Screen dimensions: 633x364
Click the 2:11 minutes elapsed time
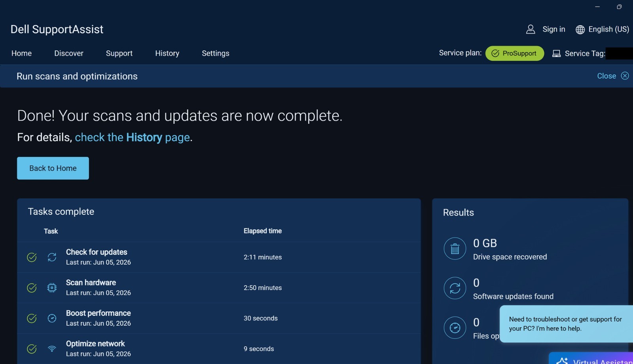click(263, 257)
